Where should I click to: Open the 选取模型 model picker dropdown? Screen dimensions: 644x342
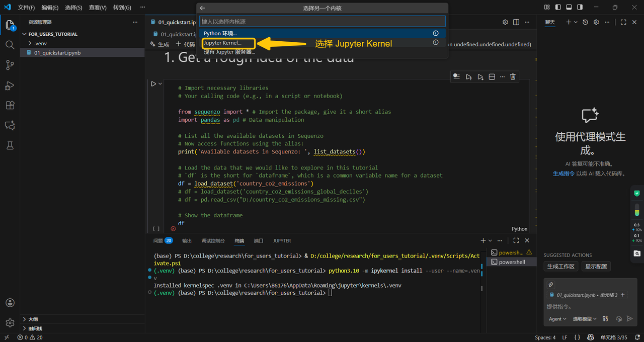coord(585,319)
